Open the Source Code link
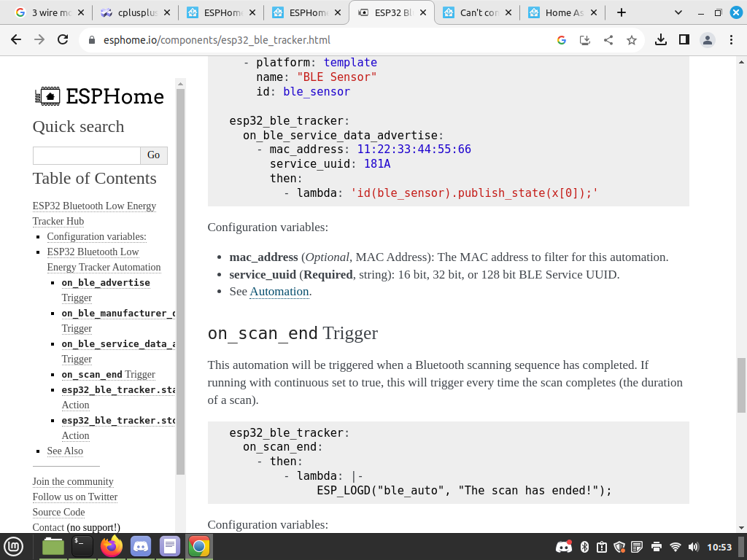The width and height of the screenshot is (747, 560). click(58, 512)
